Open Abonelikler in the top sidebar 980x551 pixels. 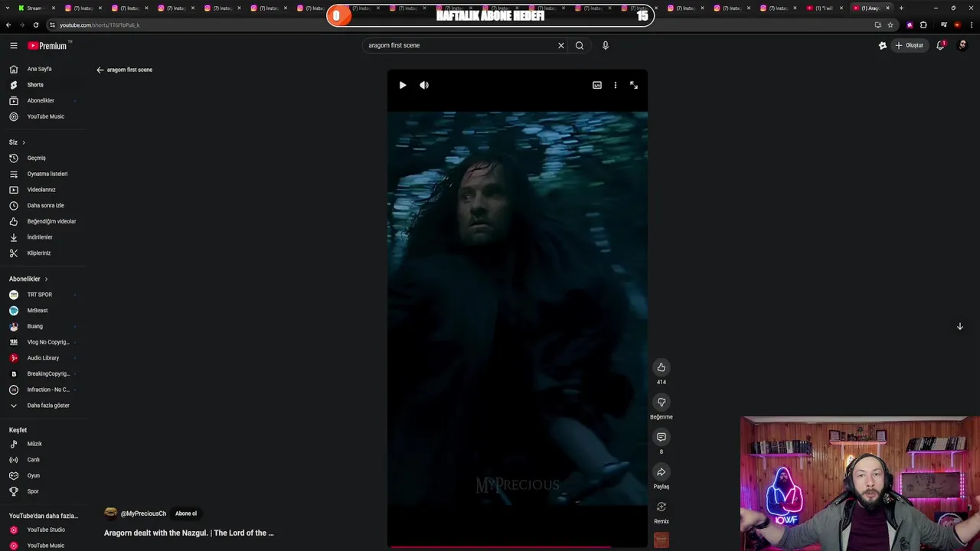[x=42, y=101]
